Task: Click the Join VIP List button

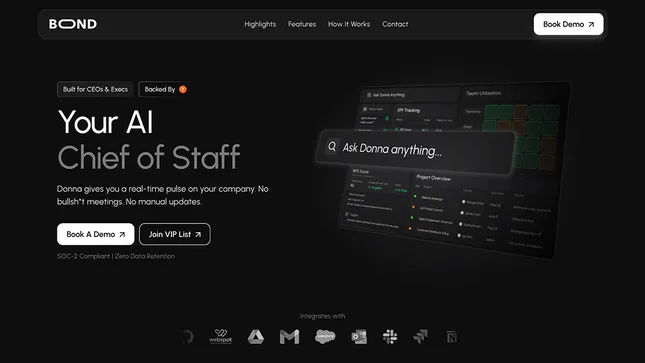Action: [x=175, y=234]
